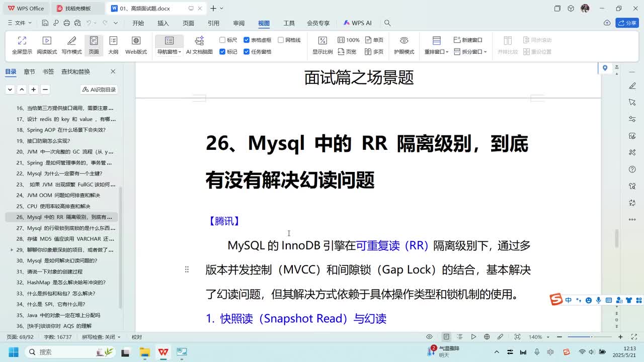Open 显示比例 zoom ratio dialog
The image size is (644, 362).
(x=323, y=45)
